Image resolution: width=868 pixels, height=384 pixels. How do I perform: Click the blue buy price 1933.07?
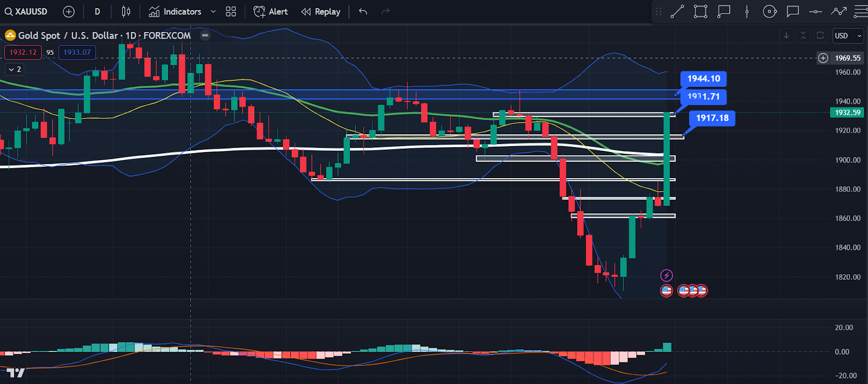77,53
